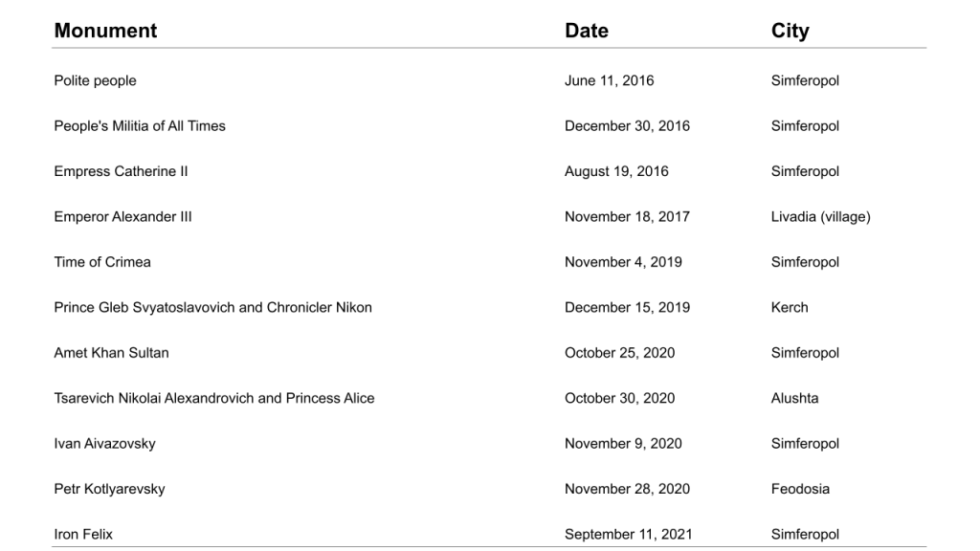Viewport: 980px width, 551px height.
Task: Select Prince Gleb Svyatoslavovich and Chronicler Nikon
Action: point(212,307)
